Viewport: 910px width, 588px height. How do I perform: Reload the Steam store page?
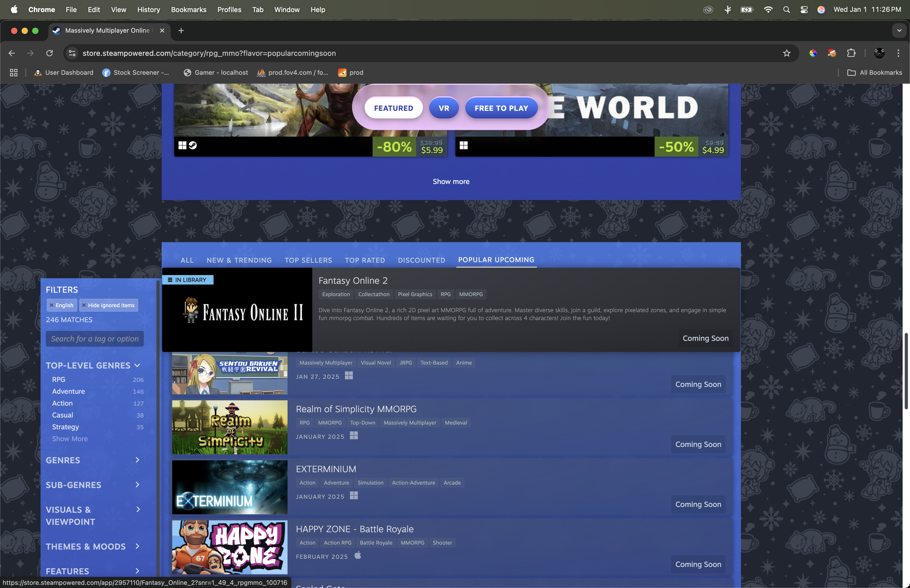[x=50, y=53]
